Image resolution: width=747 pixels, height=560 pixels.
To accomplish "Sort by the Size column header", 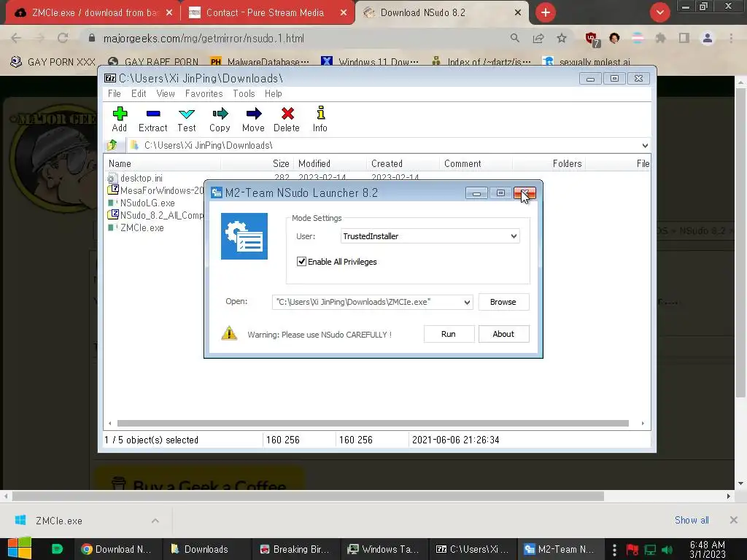I will [258, 163].
